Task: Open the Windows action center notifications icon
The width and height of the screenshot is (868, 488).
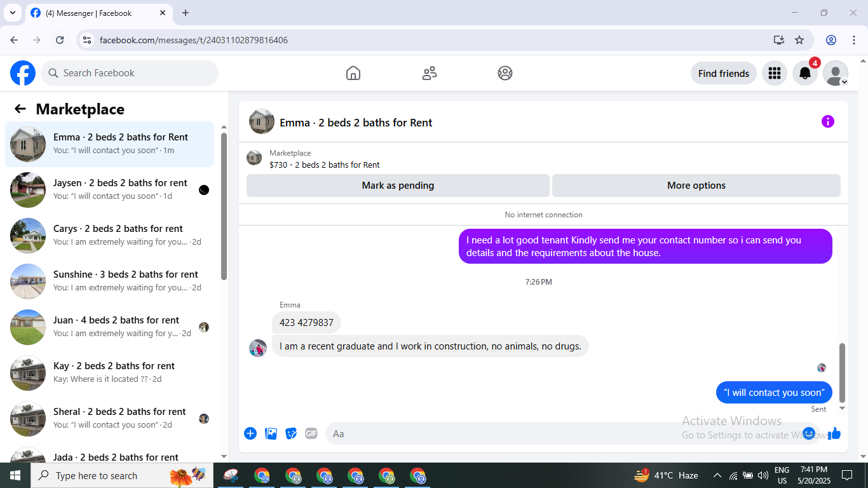Action: 847,475
